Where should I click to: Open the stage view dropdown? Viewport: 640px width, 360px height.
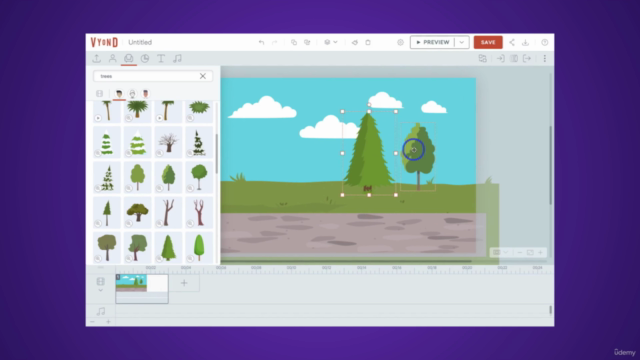500,252
